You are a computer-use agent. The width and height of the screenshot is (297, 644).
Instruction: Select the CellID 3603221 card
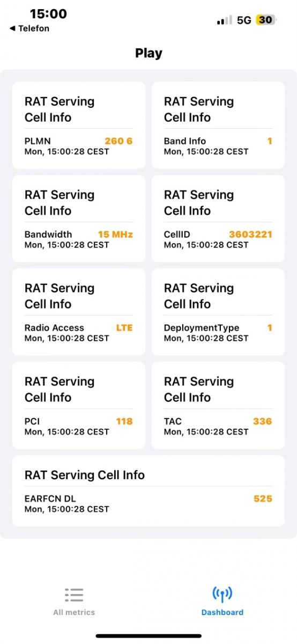[x=218, y=218]
